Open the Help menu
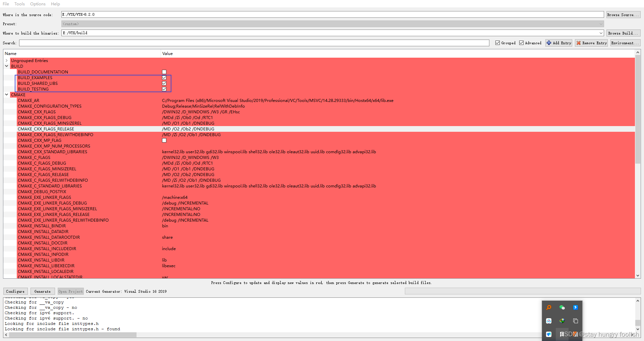Viewport: 644px width, 341px height. (x=56, y=4)
